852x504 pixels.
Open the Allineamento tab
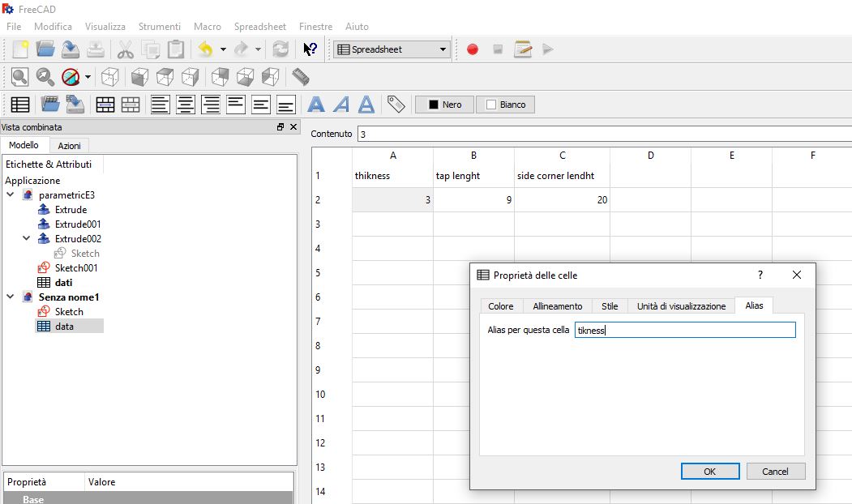pos(558,306)
